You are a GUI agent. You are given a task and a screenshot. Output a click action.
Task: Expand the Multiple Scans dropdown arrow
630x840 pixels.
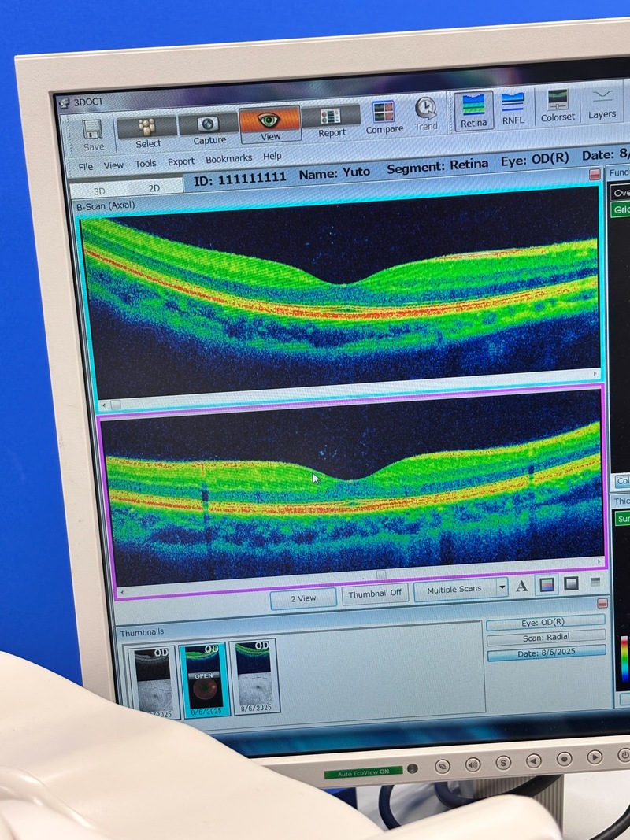pos(502,587)
